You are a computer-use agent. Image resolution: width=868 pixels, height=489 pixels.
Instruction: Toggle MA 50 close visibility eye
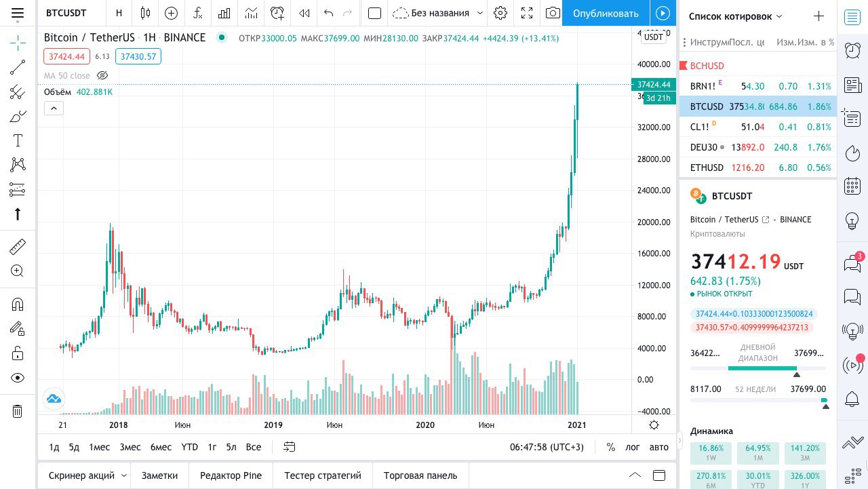pyautogui.click(x=102, y=75)
